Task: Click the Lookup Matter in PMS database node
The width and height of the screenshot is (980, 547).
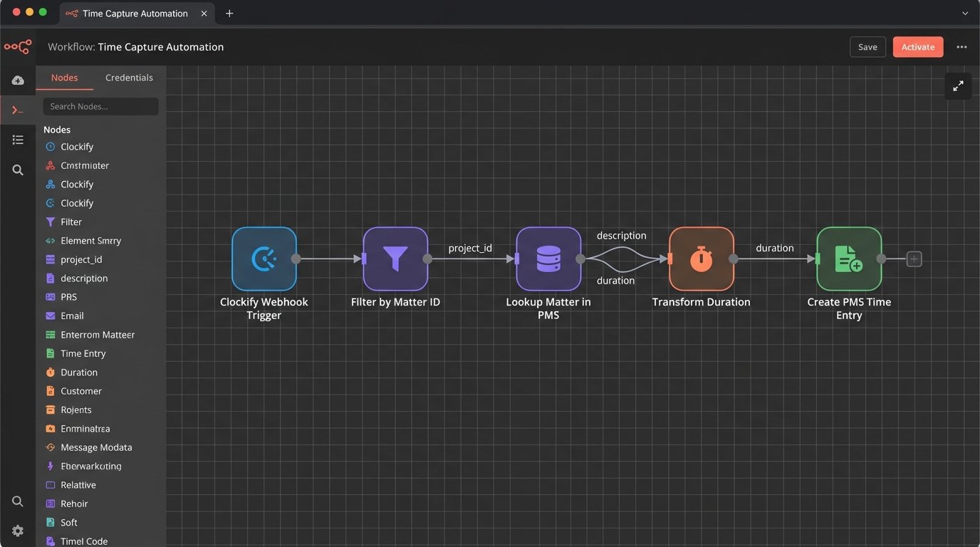Action: [x=548, y=259]
